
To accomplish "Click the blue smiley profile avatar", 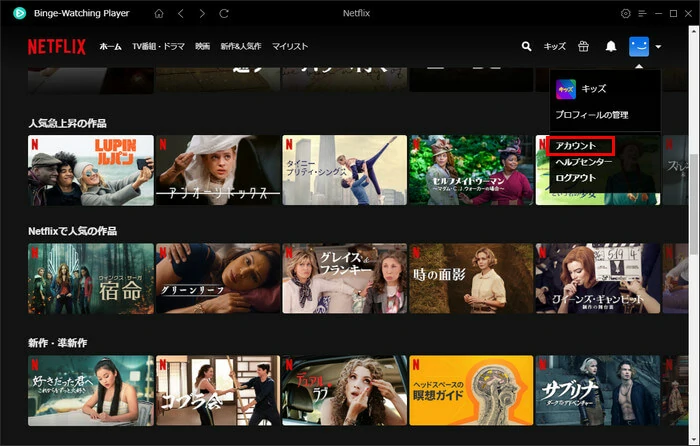I will 639,46.
